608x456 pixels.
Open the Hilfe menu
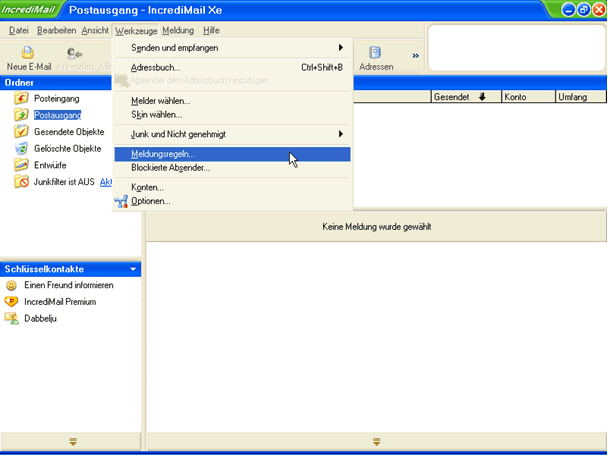click(211, 30)
